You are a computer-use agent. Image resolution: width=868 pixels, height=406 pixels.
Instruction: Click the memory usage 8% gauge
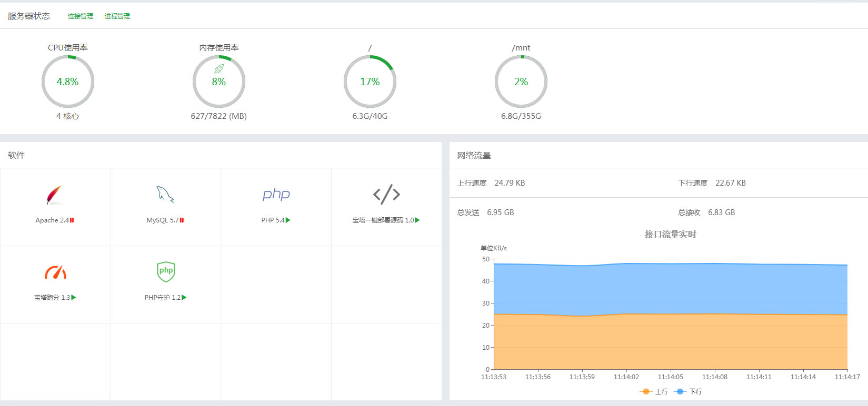coord(219,82)
